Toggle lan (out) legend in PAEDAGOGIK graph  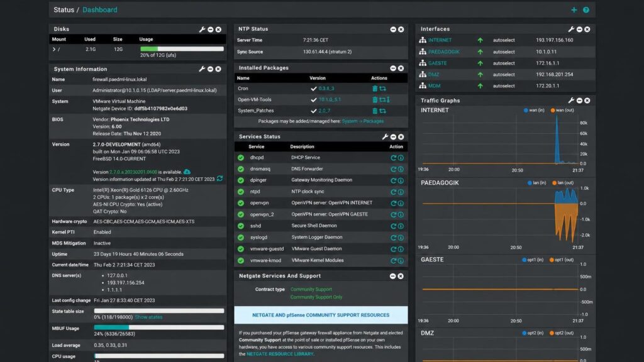tap(563, 183)
